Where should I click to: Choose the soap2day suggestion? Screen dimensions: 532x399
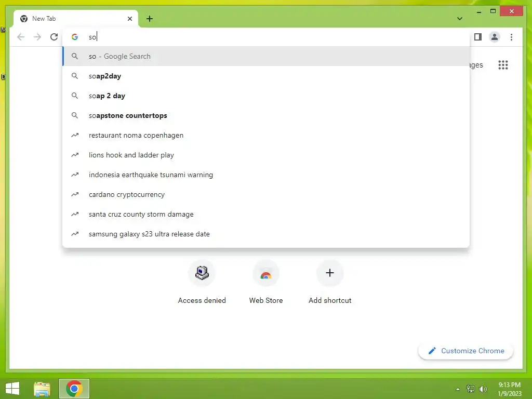point(267,76)
